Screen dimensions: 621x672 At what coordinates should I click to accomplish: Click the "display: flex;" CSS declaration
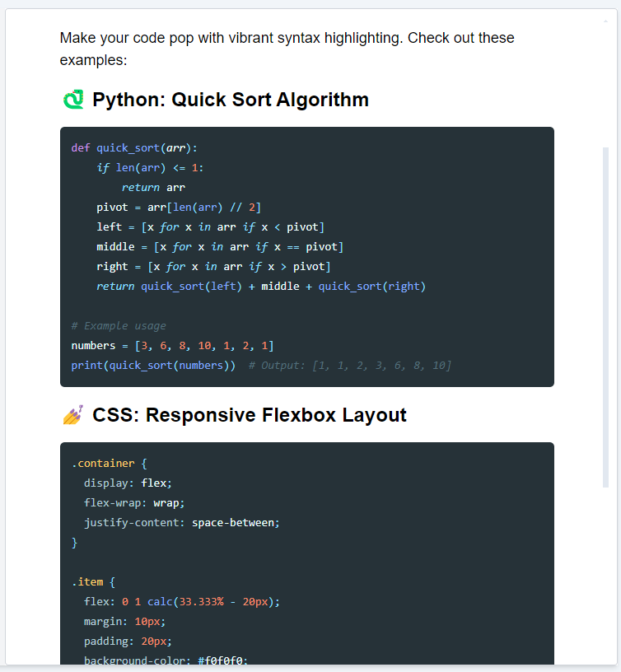[x=128, y=483]
